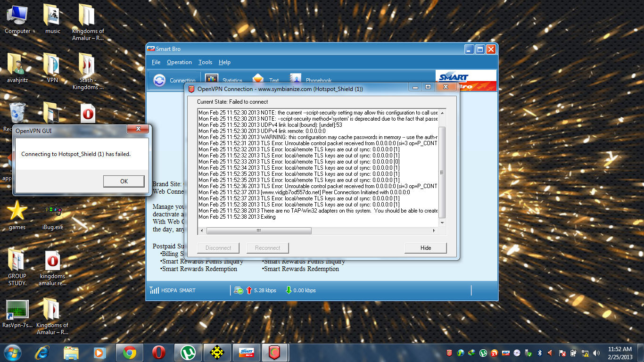Open the Tools menu in Smart Bro
The height and width of the screenshot is (362, 644).
point(205,62)
